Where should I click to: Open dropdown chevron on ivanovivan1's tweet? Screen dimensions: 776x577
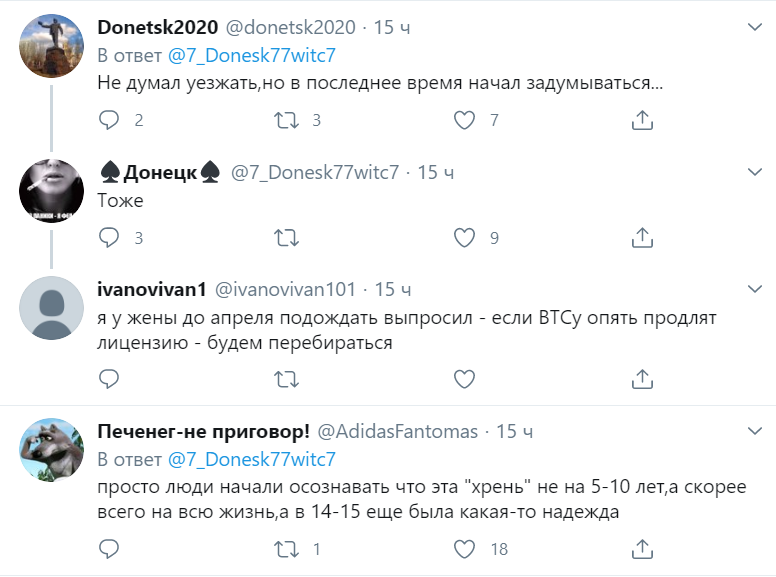tap(755, 288)
